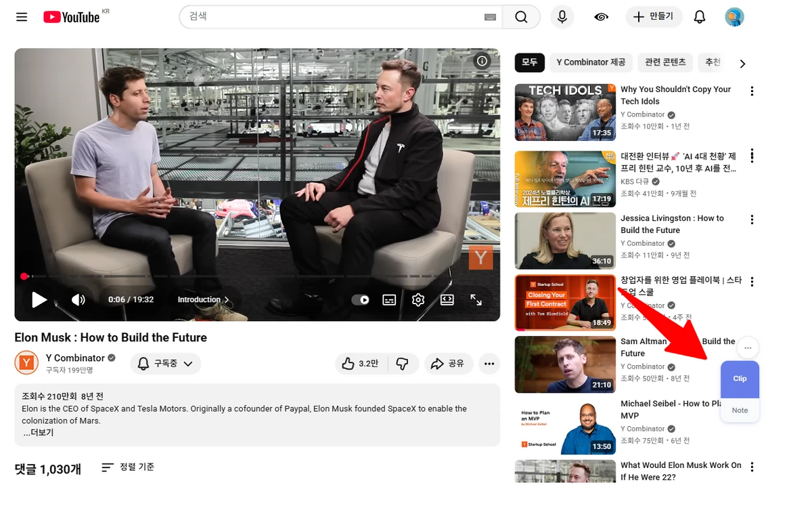812x508 pixels.
Task: Open options for Tech Idols video
Action: tap(752, 91)
